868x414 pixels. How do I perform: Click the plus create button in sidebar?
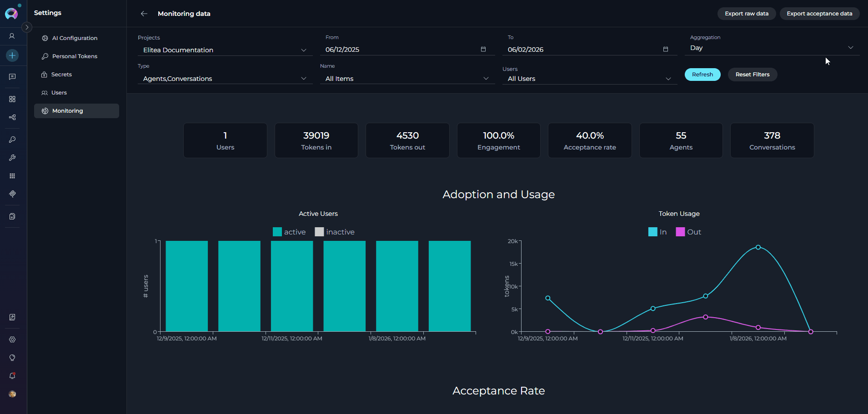click(12, 55)
